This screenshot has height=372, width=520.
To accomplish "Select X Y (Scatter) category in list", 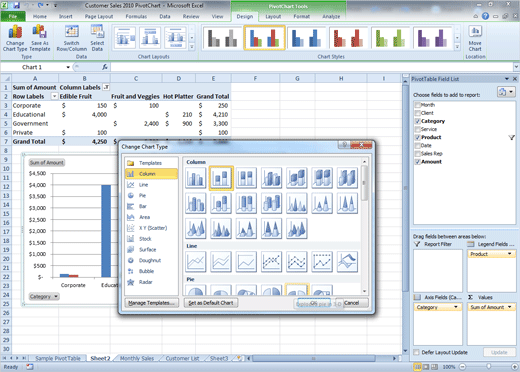I will pyautogui.click(x=151, y=228).
